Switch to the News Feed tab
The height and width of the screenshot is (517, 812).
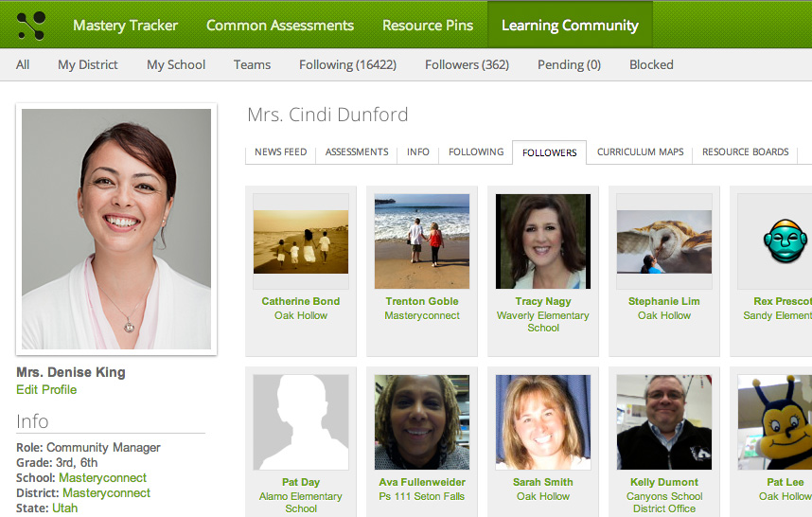coord(281,152)
